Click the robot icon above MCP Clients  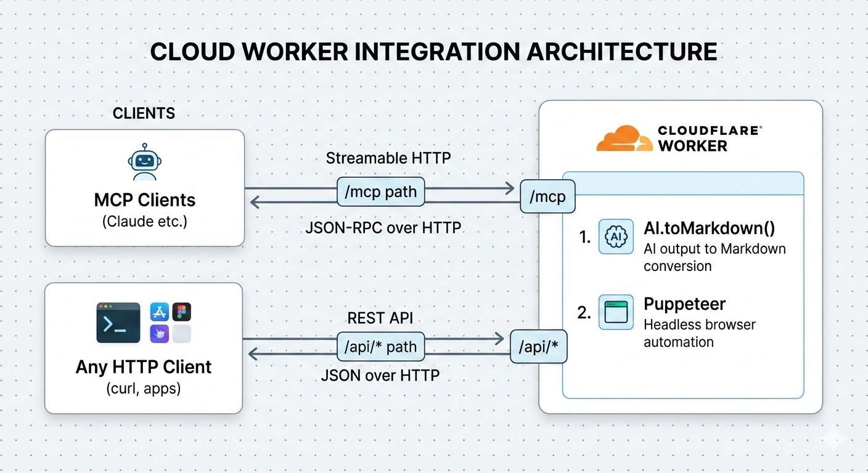tap(144, 161)
